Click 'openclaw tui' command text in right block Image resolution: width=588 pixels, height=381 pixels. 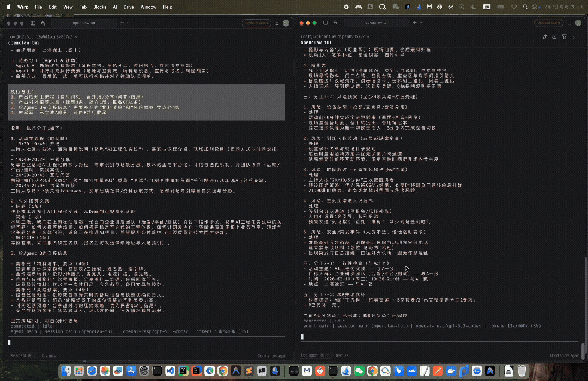[x=316, y=42]
